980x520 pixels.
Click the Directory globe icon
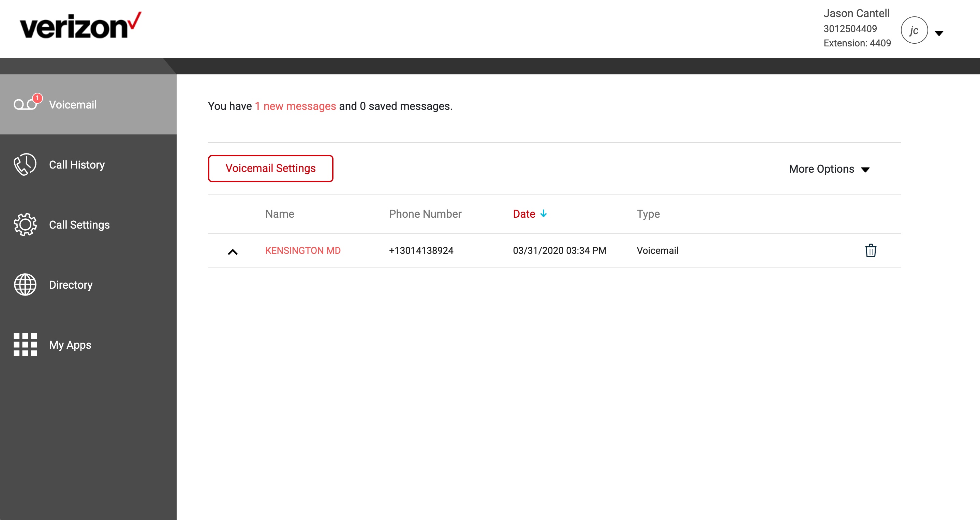pos(25,284)
